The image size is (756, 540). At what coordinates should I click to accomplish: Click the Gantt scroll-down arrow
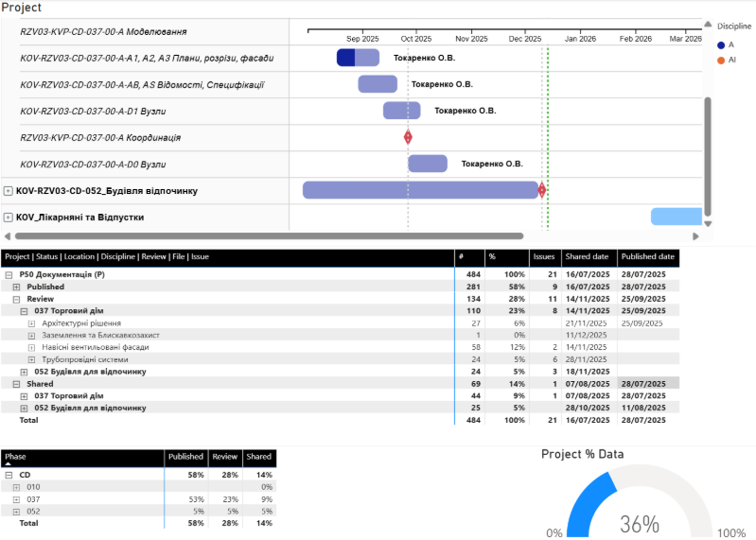(x=708, y=223)
